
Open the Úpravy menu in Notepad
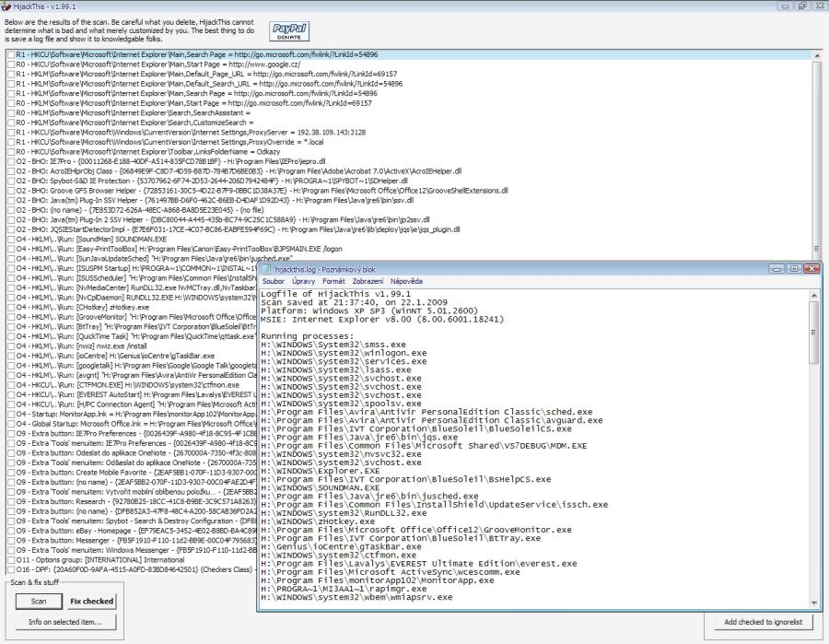tap(303, 281)
